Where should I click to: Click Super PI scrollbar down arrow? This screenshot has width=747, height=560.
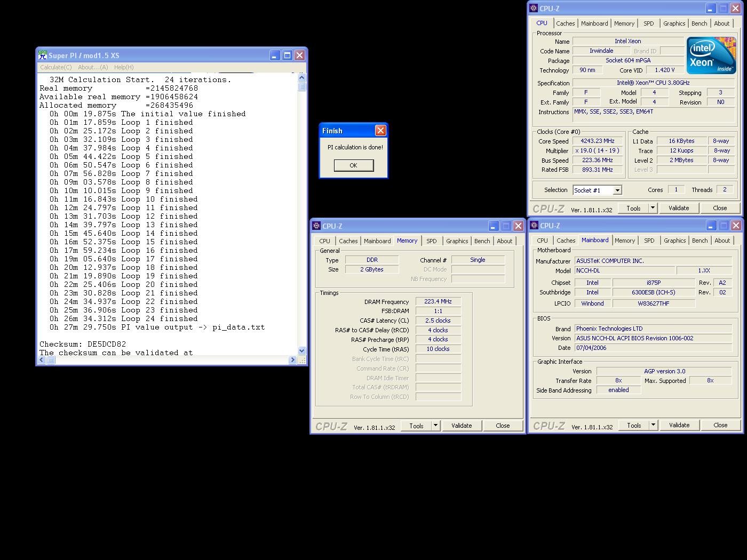(302, 350)
